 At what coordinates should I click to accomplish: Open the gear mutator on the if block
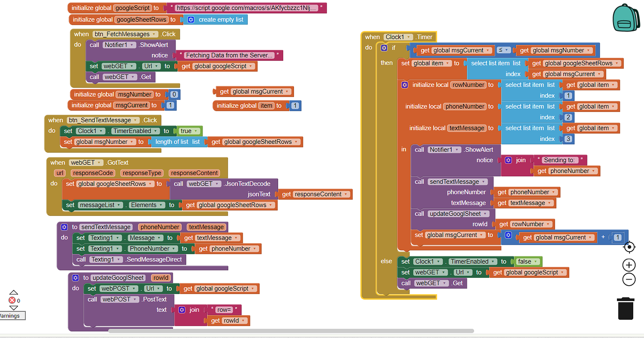coord(384,48)
